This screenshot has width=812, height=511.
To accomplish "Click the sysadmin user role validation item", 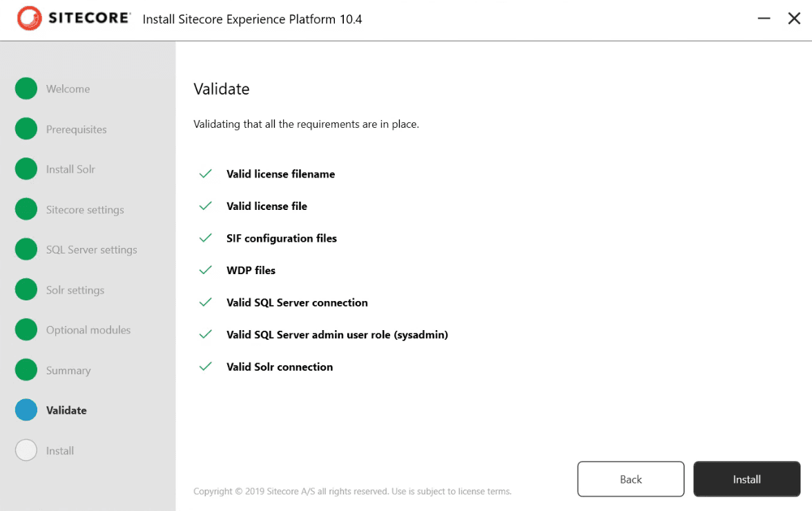I will pos(337,334).
